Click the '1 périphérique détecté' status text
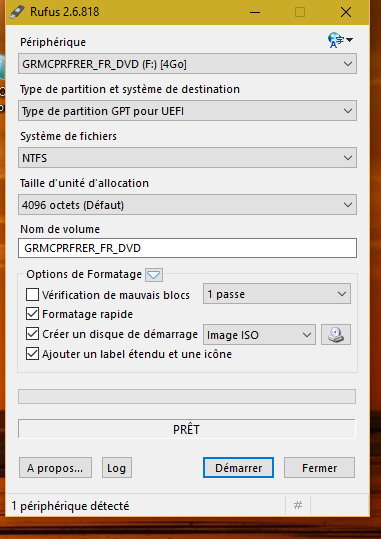 pos(70,506)
